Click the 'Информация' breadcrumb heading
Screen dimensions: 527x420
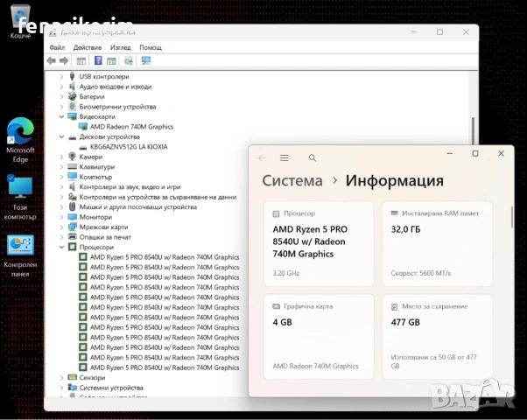395,181
